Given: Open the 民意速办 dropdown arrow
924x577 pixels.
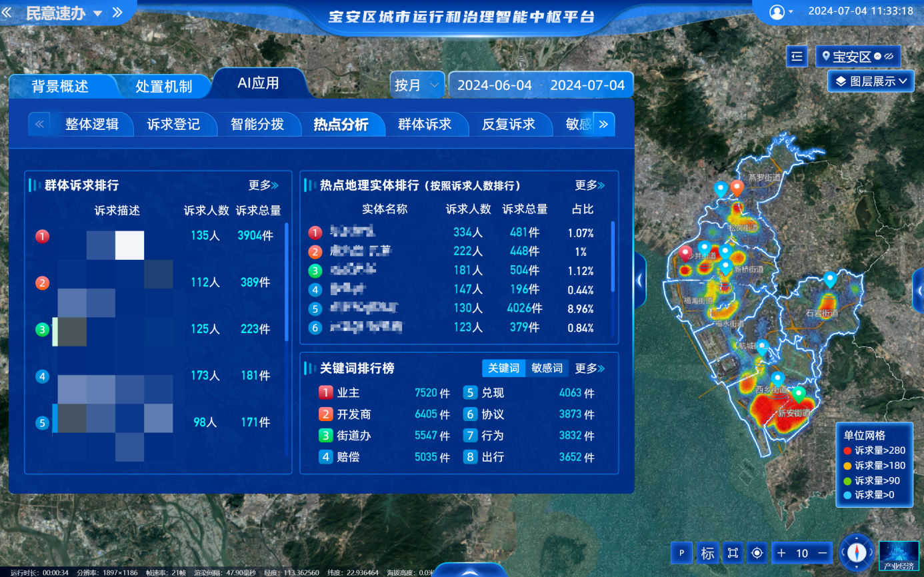Looking at the screenshot, I should tap(97, 13).
